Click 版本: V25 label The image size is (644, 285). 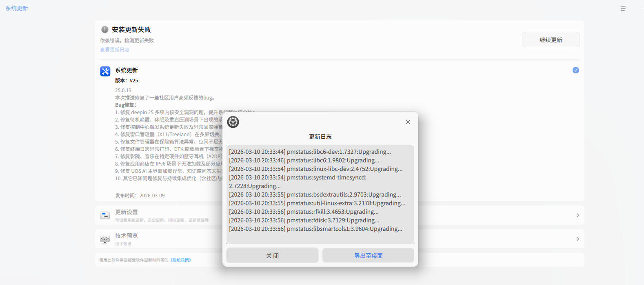tap(127, 80)
